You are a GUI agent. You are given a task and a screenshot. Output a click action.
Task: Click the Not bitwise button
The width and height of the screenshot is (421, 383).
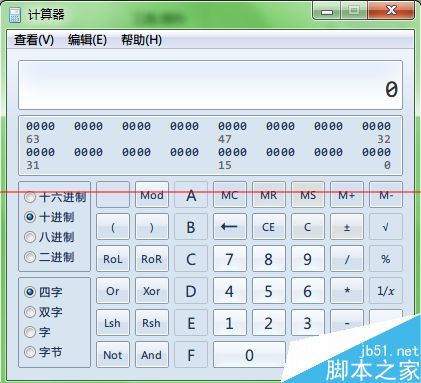[x=113, y=355]
